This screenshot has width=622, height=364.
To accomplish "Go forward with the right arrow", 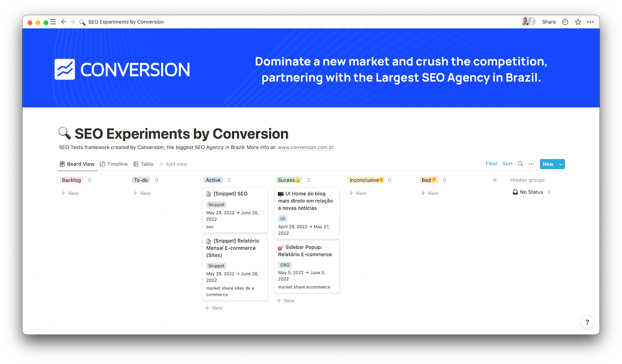I will [x=72, y=22].
